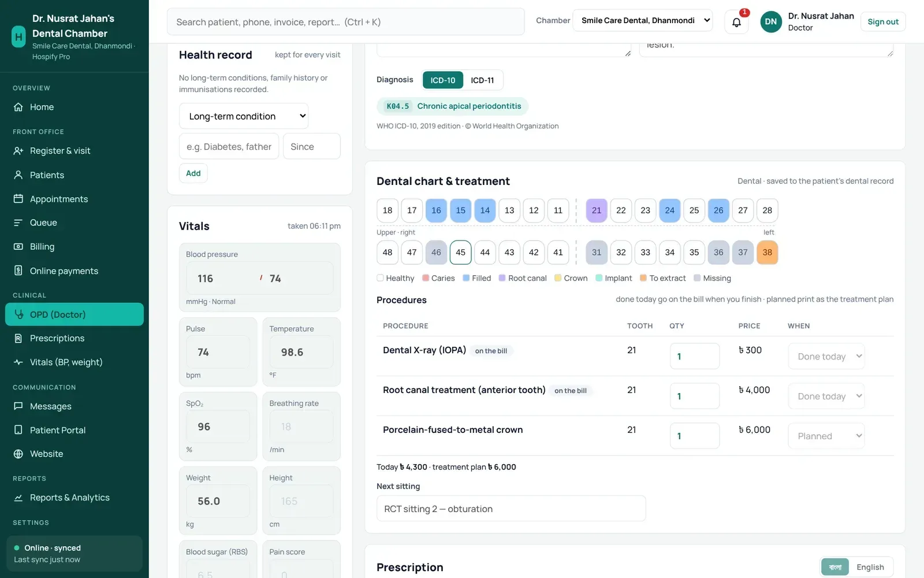Click the Patients person icon
This screenshot has width=924, height=578.
(x=18, y=175)
